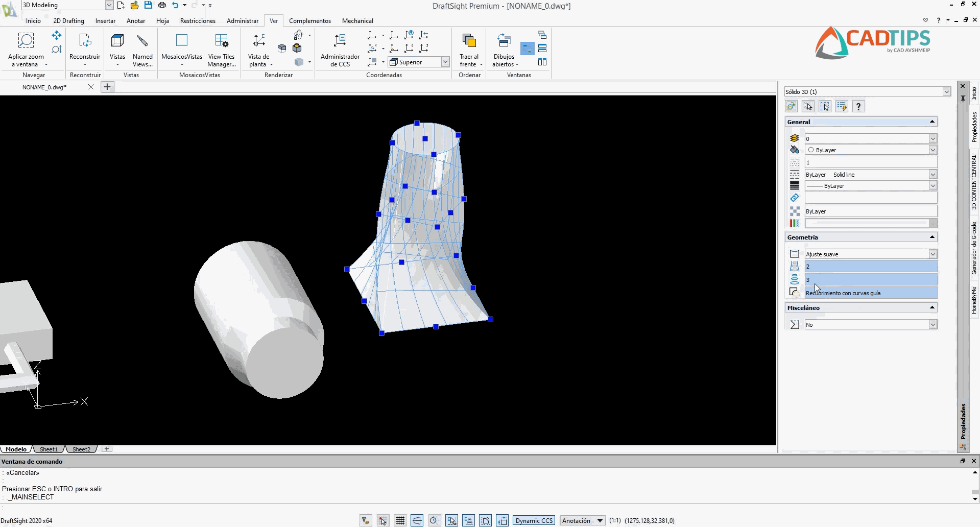Click the plus to add a new sheet
This screenshot has width=980, height=527.
tap(107, 449)
